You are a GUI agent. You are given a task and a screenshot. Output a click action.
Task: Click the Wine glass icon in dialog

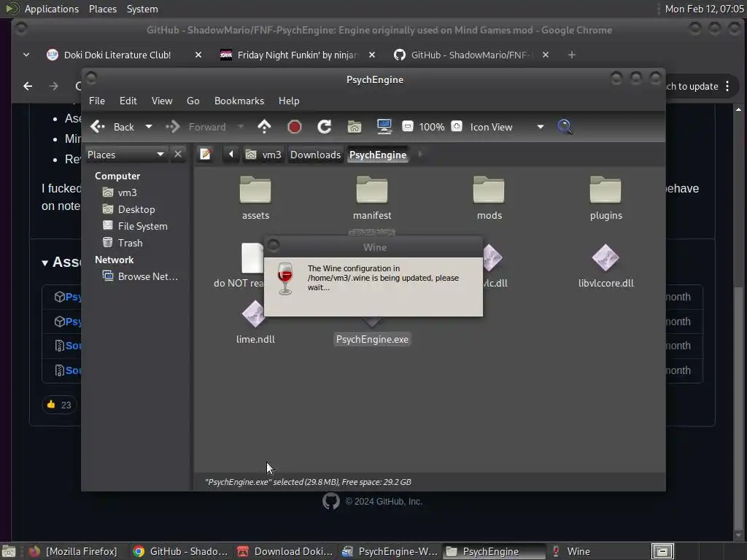pyautogui.click(x=285, y=278)
